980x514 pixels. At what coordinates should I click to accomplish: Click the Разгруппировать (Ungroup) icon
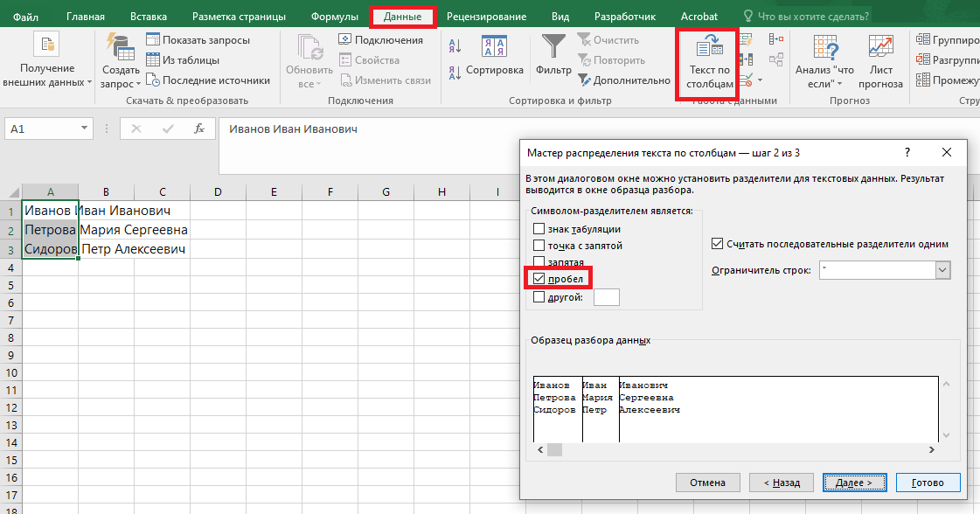pos(923,60)
